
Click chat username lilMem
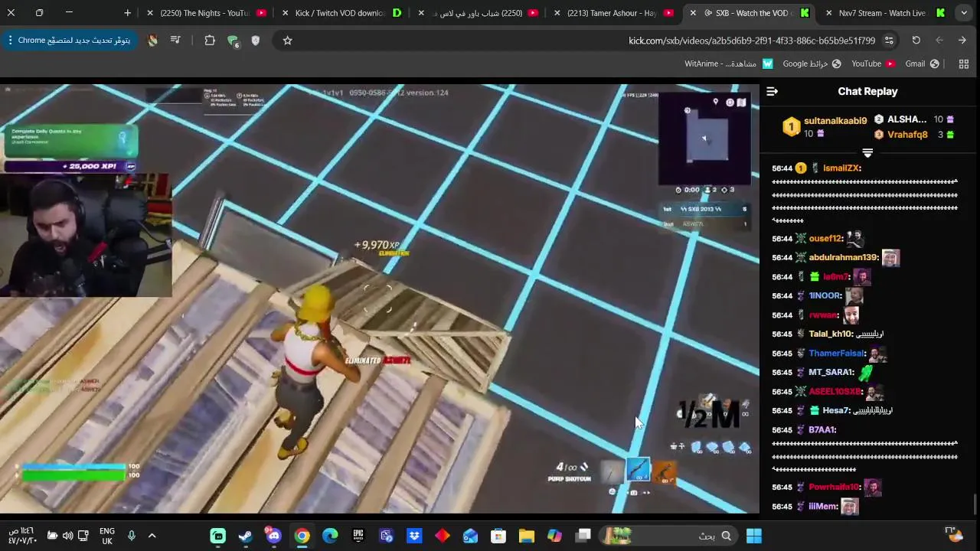click(x=823, y=507)
